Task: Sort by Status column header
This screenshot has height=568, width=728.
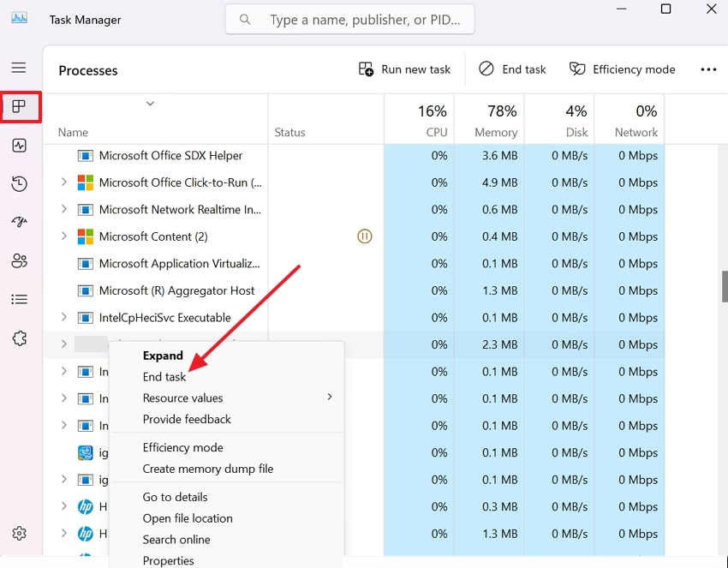Action: coord(326,119)
